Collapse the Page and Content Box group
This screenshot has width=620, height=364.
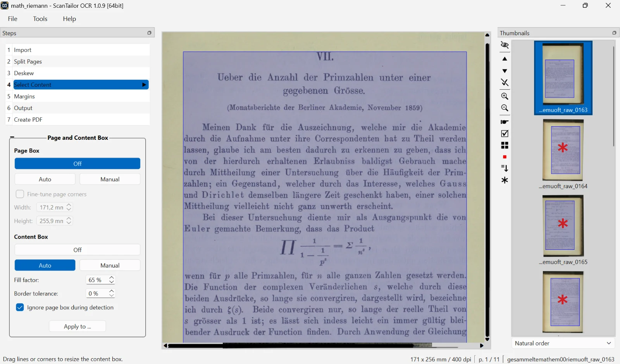point(12,137)
